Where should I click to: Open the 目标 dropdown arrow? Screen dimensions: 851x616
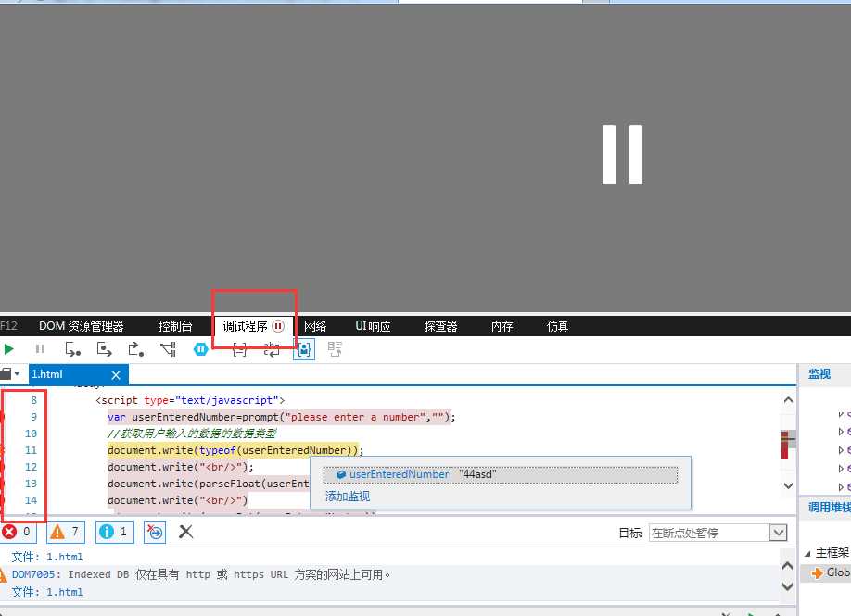(779, 533)
